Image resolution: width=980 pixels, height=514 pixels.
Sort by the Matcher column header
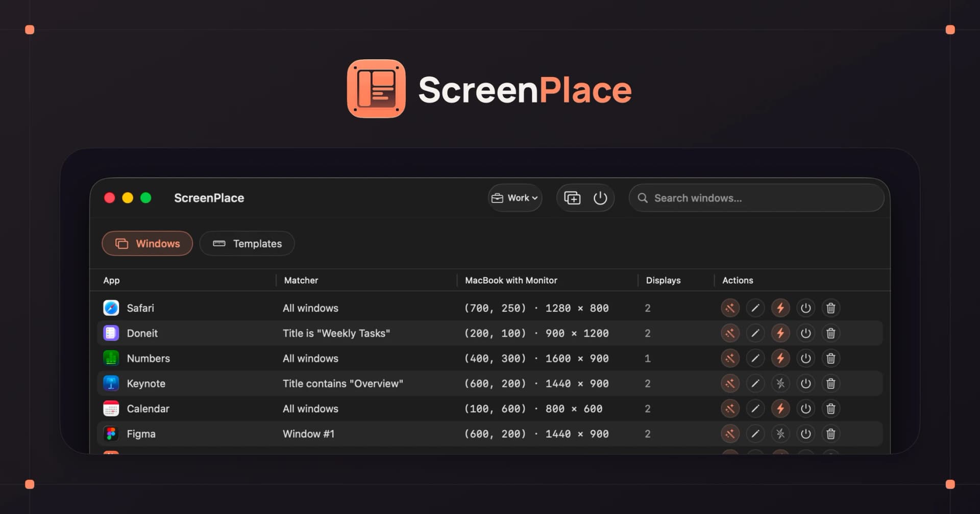click(x=301, y=280)
